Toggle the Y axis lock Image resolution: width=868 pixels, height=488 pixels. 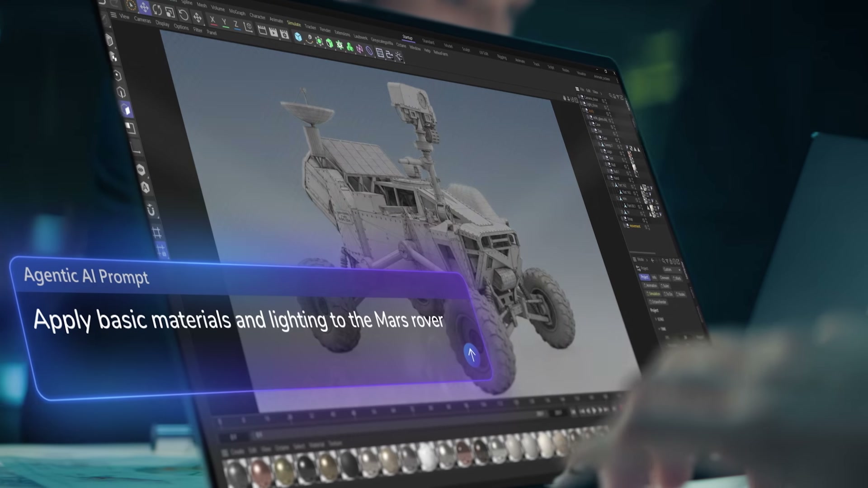tap(224, 23)
